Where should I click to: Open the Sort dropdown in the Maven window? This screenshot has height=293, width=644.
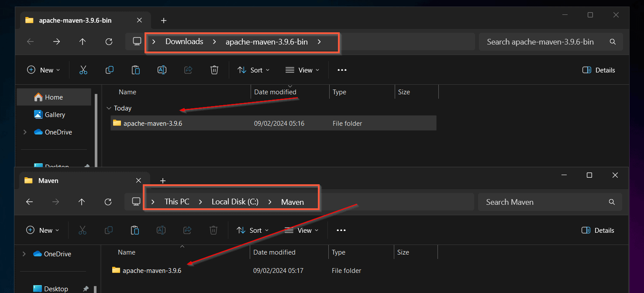click(x=252, y=230)
